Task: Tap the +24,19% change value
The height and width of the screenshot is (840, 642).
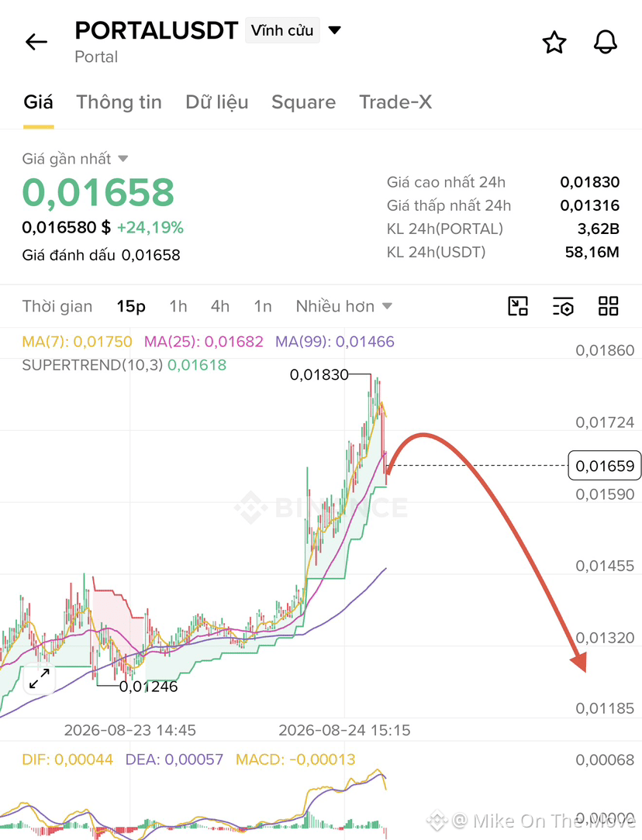Action: click(x=150, y=228)
